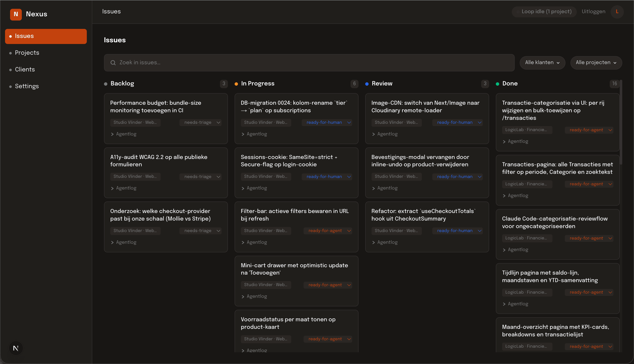Go to Projects in the sidebar
The image size is (634, 364).
click(46, 53)
